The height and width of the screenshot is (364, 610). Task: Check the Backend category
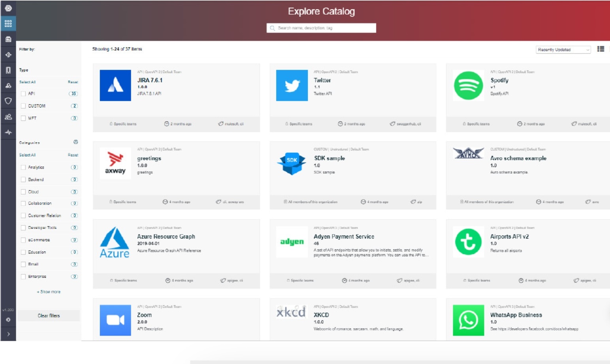click(23, 180)
